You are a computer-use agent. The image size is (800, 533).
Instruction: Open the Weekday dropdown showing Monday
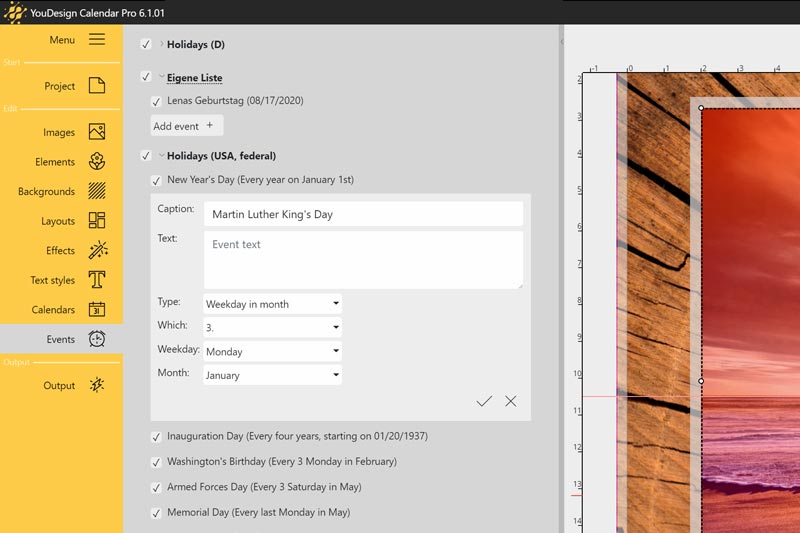(272, 351)
